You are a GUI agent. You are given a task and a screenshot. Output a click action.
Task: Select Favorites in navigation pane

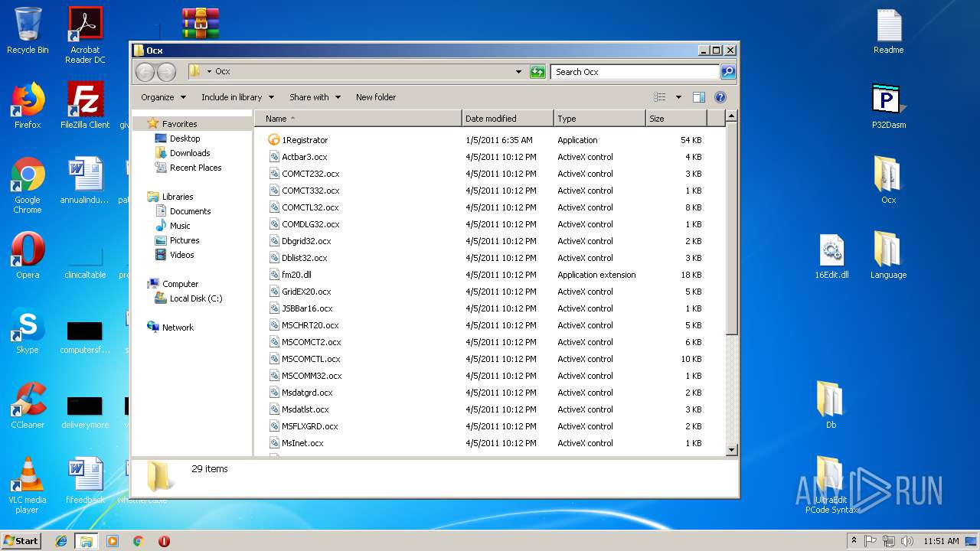(179, 124)
